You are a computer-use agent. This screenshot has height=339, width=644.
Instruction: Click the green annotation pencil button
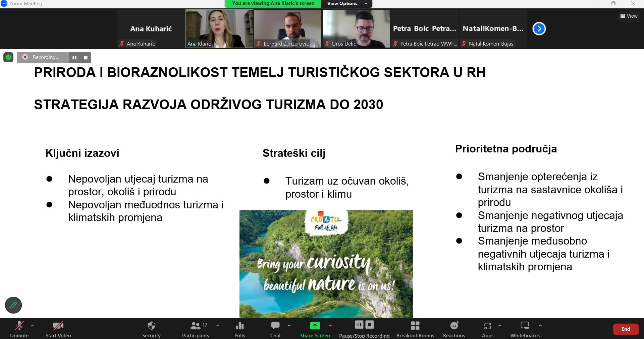(x=13, y=305)
